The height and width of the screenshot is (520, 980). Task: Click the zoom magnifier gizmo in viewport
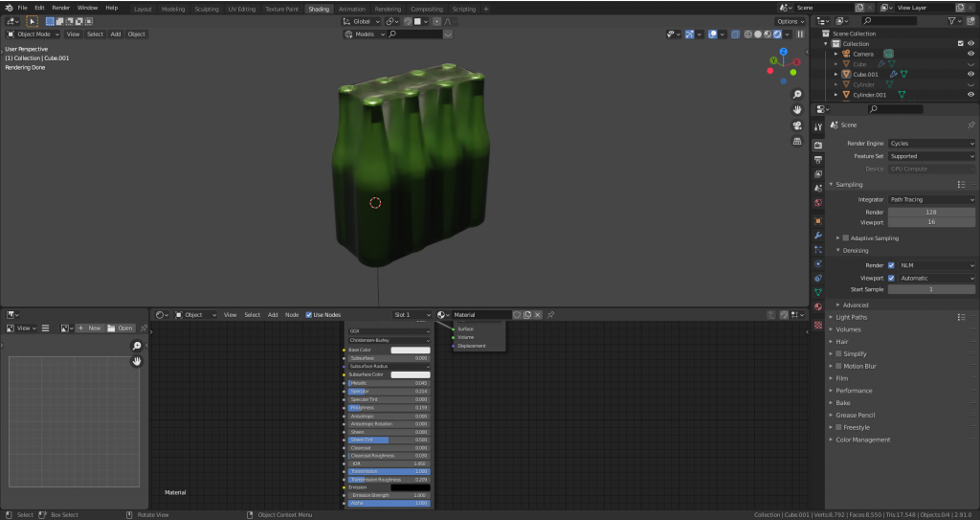click(797, 95)
